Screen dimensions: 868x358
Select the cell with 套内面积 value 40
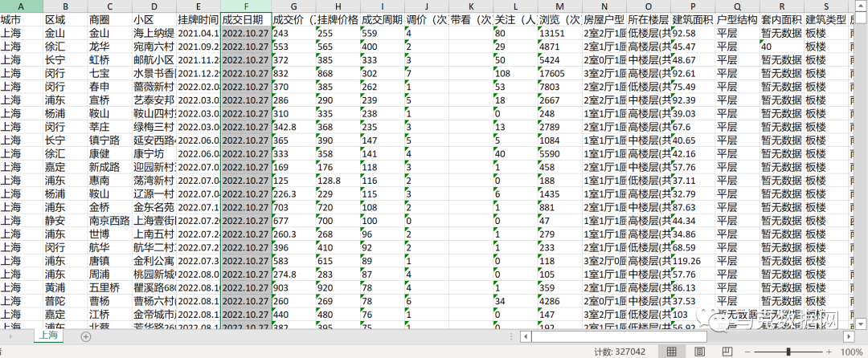781,47
